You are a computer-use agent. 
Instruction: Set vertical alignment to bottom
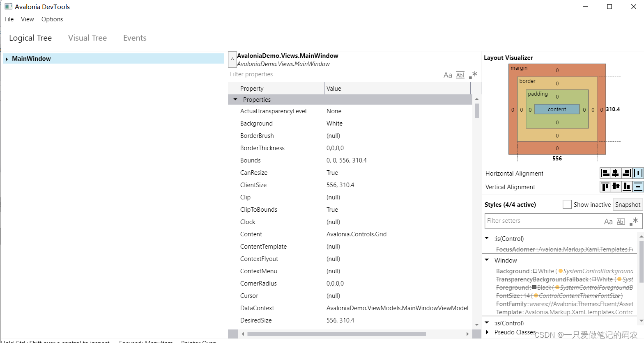[x=626, y=187]
